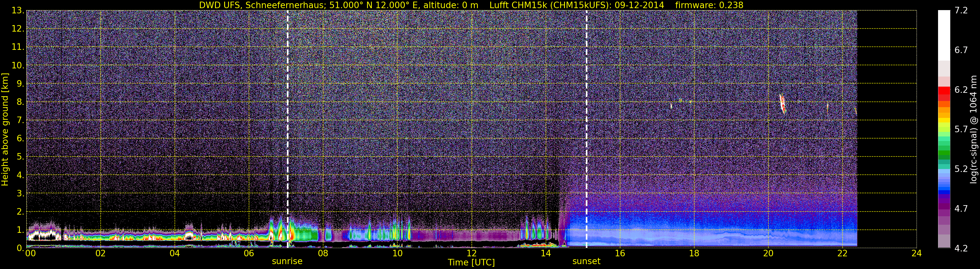The width and height of the screenshot is (980, 269).
Task: Click the time axis tick '08'
Action: tap(323, 253)
